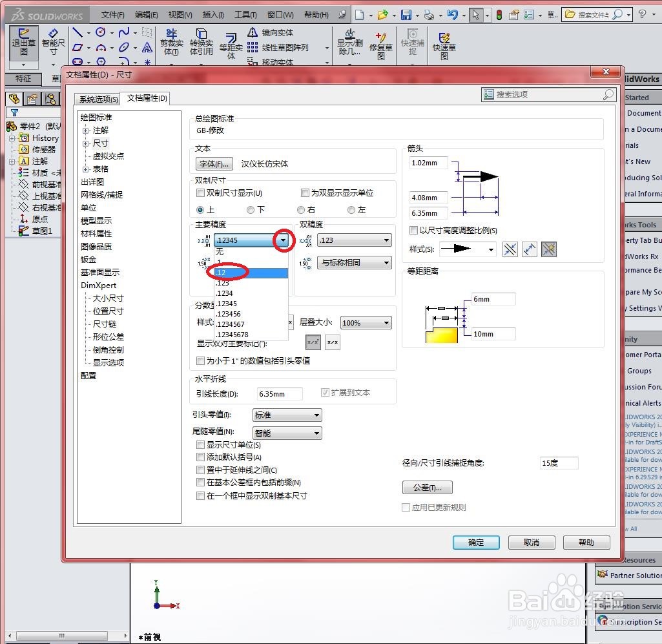Viewport: 662px width, 644px height.
Task: Click the 确定 button
Action: click(476, 542)
